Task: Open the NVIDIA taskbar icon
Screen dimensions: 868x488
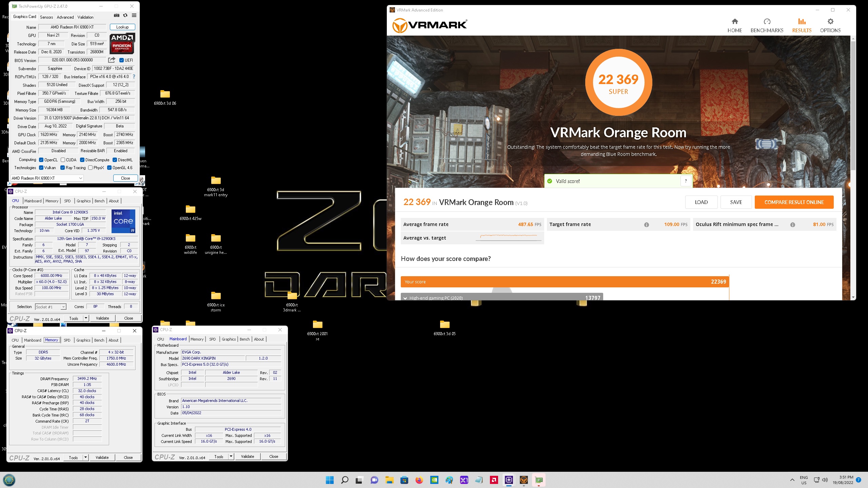Action: 434,480
